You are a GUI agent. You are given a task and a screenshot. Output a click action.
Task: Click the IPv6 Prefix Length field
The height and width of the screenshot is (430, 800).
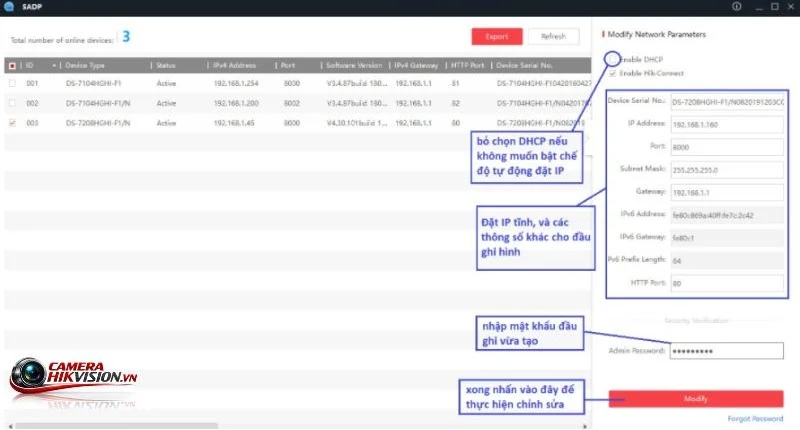point(727,261)
